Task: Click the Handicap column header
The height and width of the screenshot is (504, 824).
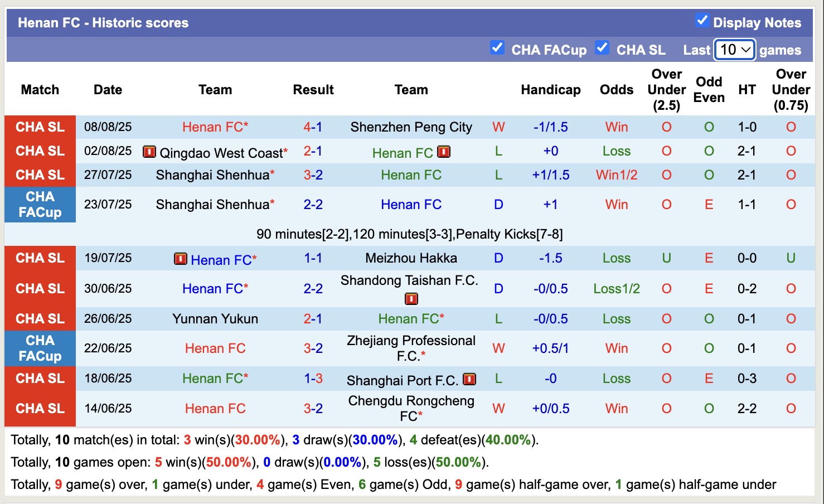Action: click(x=550, y=89)
